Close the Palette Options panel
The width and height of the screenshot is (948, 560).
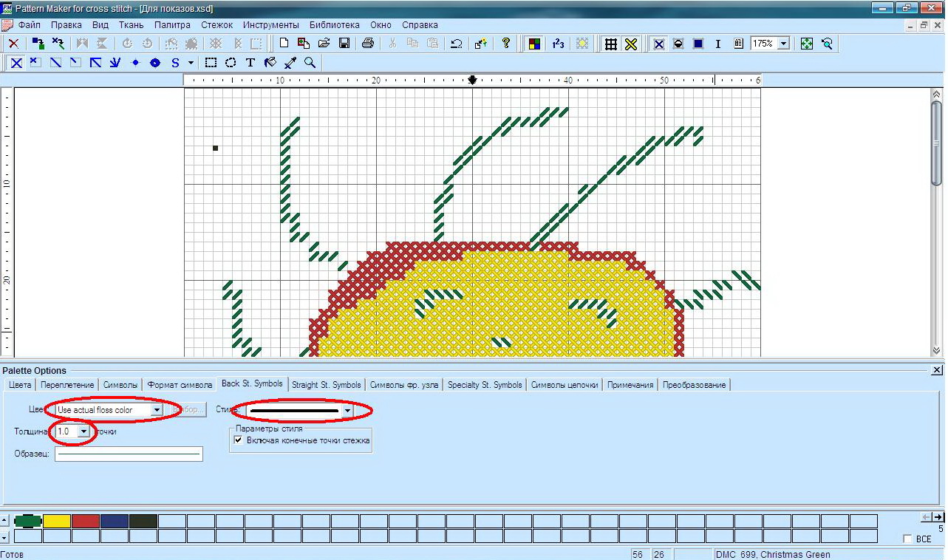tap(937, 371)
